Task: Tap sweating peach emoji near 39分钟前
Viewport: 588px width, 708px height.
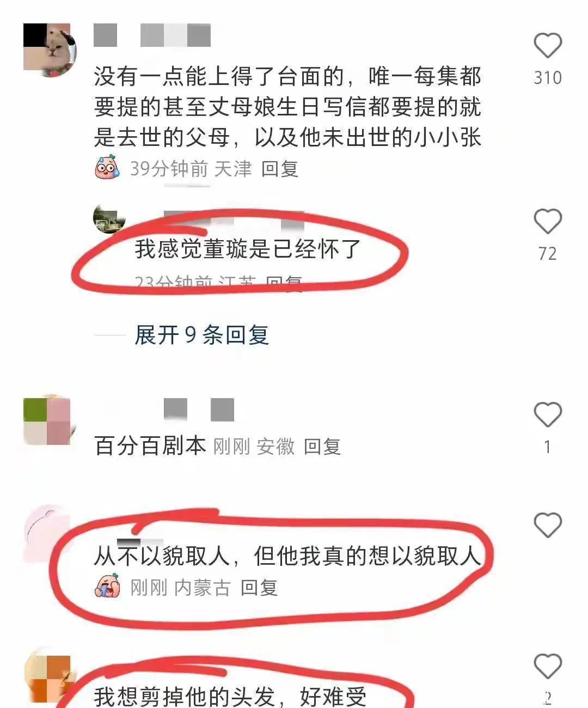Action: 107,167
